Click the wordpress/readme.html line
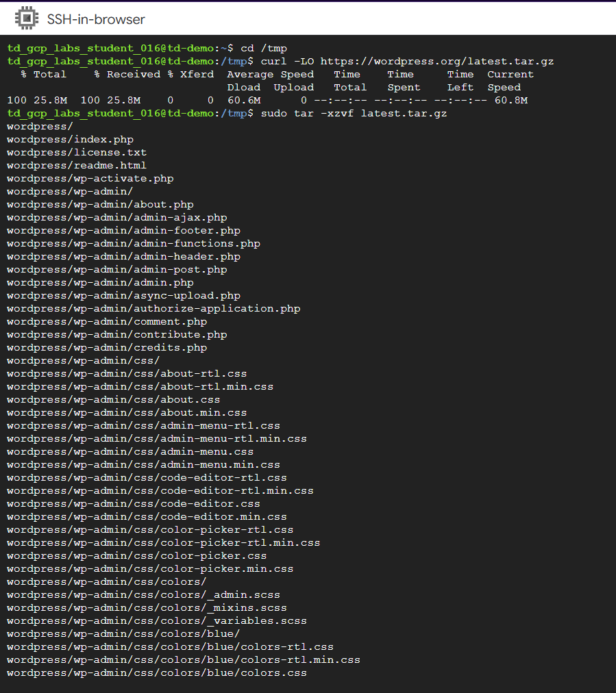Screen dimensions: 616x693 tap(77, 166)
